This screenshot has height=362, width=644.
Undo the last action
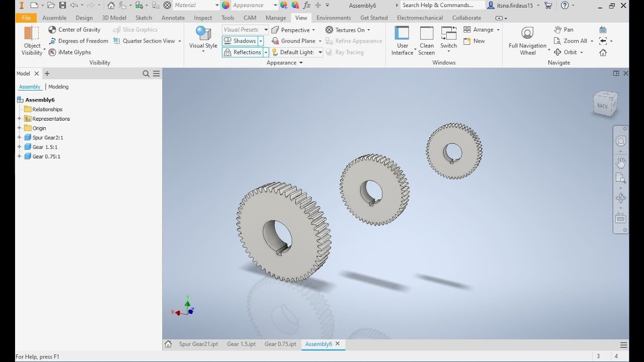tap(74, 6)
